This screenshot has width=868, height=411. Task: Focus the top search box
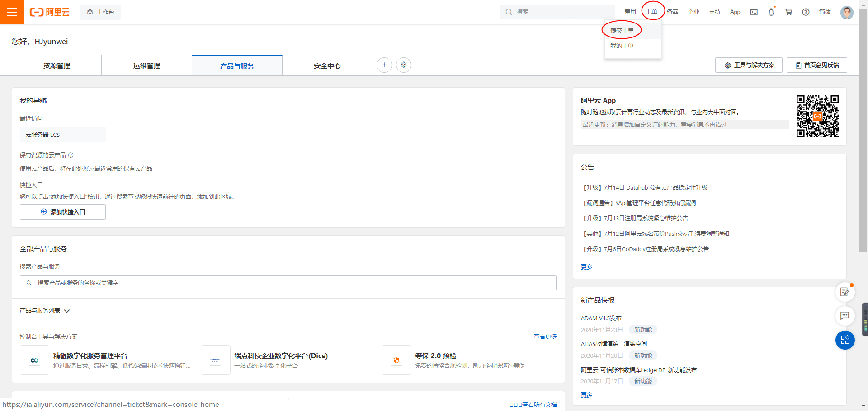pos(557,12)
